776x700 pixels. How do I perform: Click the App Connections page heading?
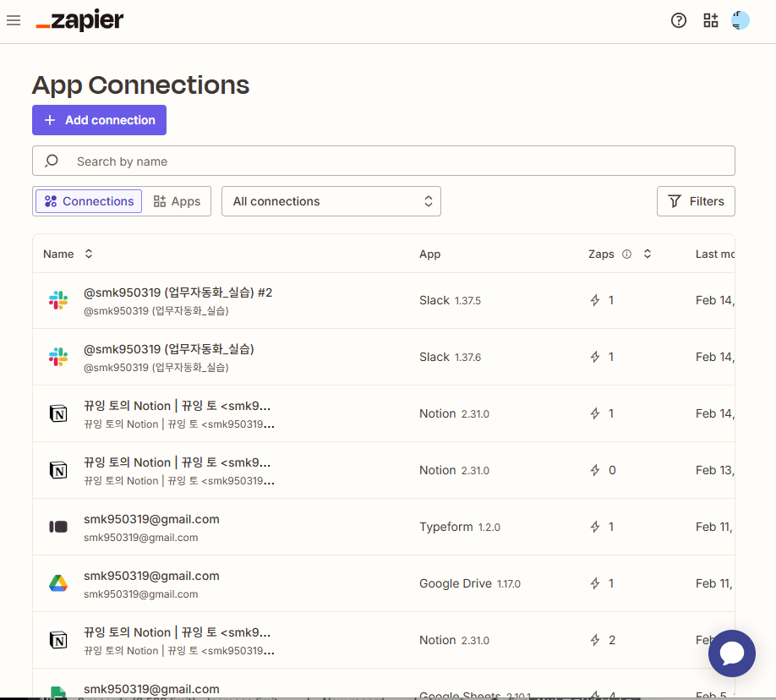pos(140,85)
